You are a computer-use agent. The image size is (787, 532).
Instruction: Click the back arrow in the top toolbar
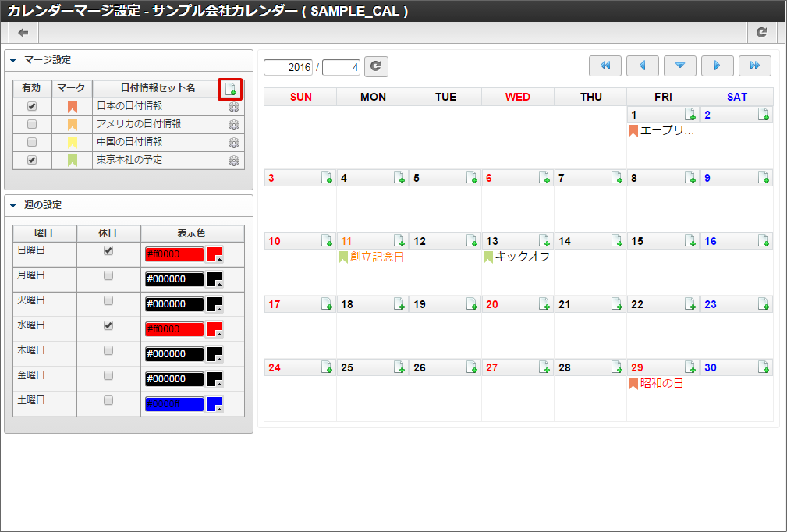(23, 32)
